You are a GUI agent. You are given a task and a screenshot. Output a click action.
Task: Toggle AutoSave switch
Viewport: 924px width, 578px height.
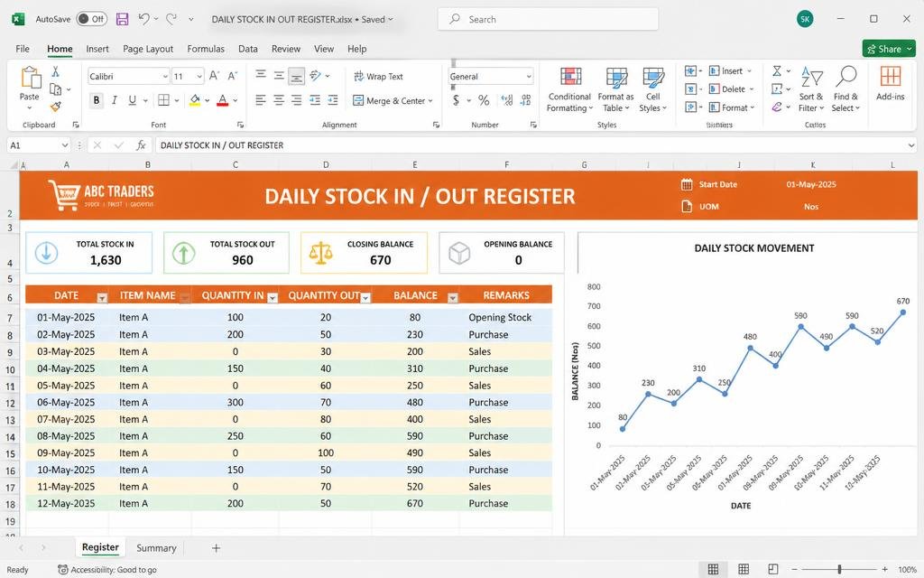91,19
